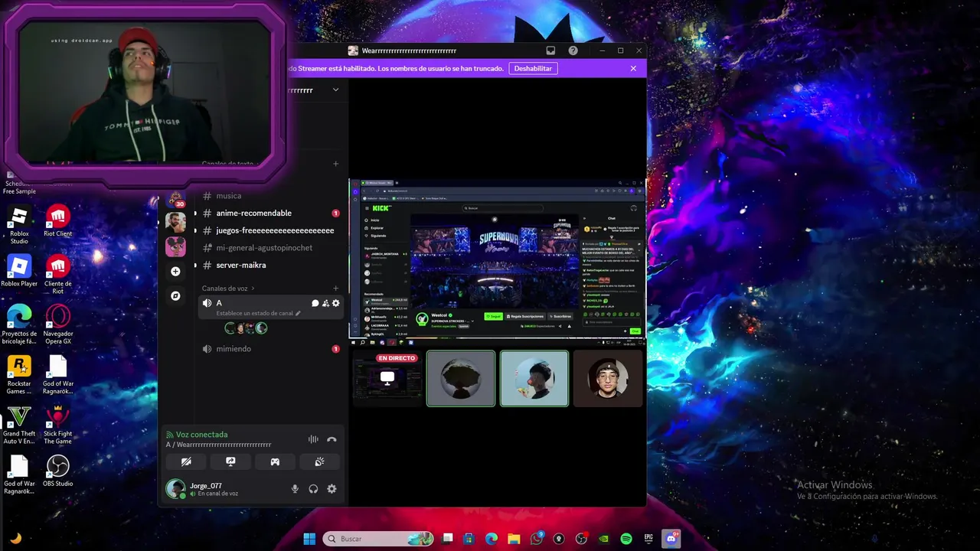
Task: Open server with 30 notification badge
Action: (175, 198)
